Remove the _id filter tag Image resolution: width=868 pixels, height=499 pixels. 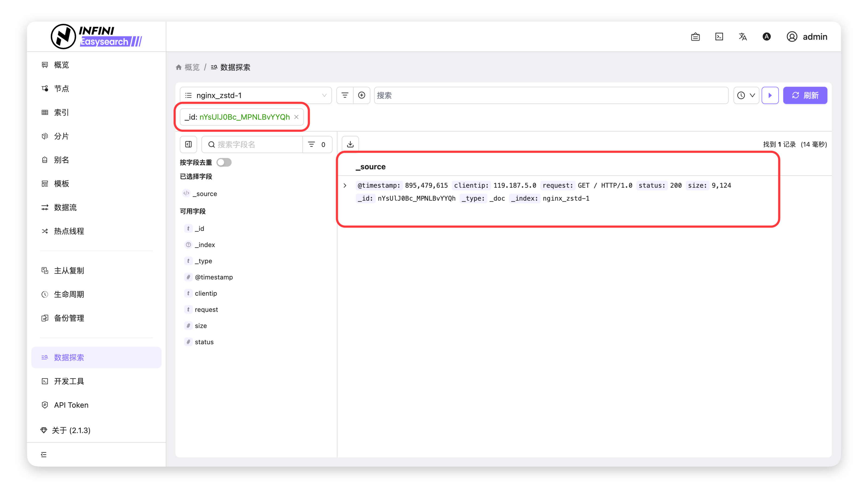(x=296, y=117)
